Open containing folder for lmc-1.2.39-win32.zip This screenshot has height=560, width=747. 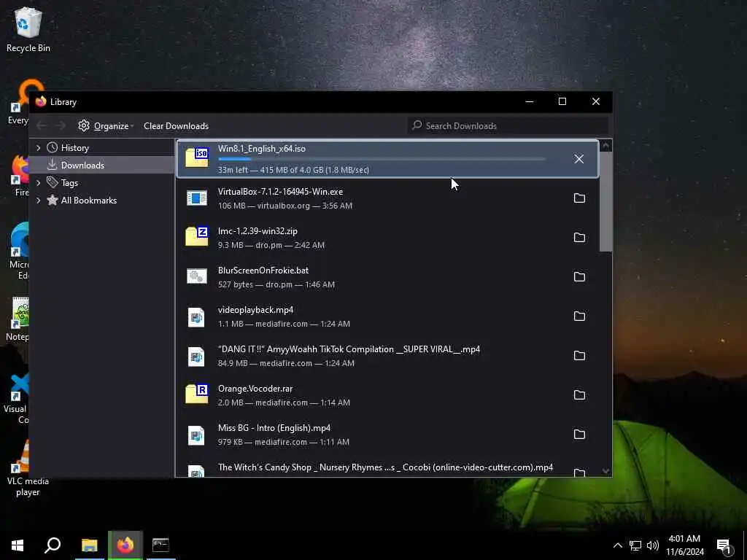(578, 237)
